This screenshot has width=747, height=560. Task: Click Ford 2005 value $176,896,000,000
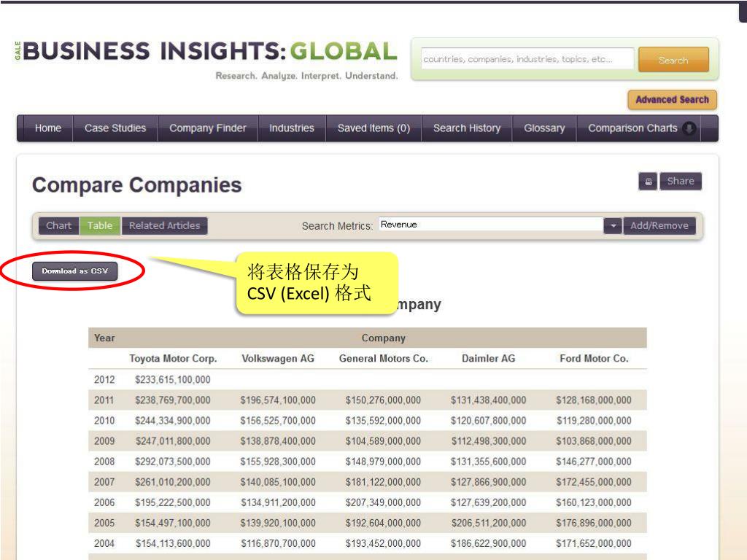tap(594, 523)
